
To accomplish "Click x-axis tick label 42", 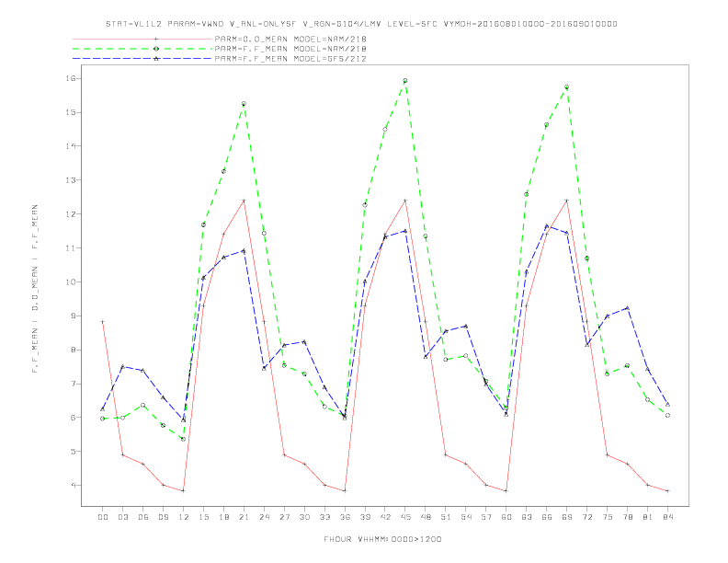I will click(385, 517).
